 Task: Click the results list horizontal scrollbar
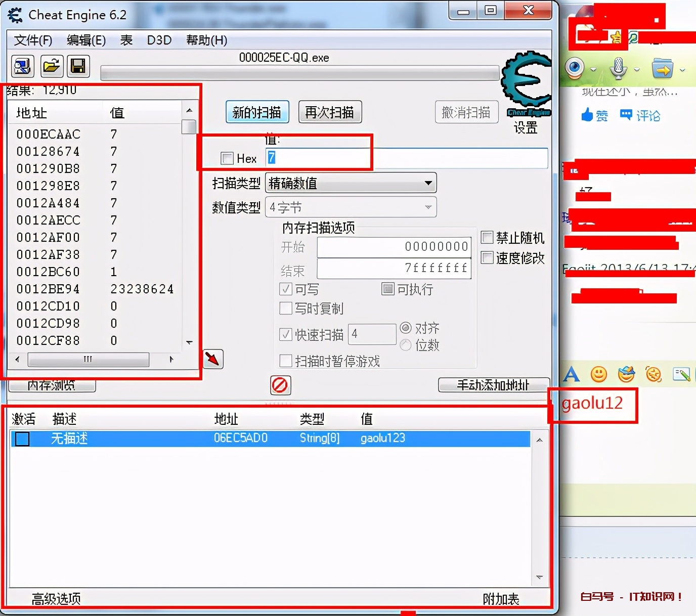coord(89,360)
